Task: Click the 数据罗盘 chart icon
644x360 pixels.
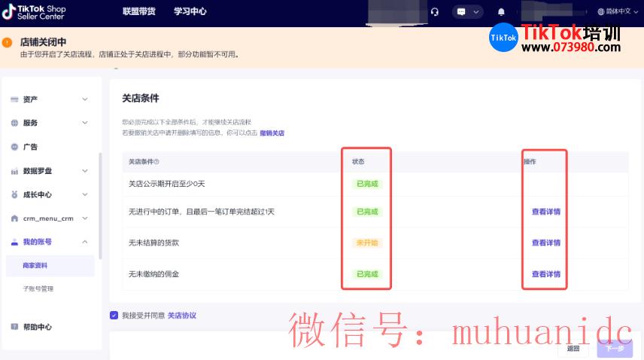Action: pos(14,171)
